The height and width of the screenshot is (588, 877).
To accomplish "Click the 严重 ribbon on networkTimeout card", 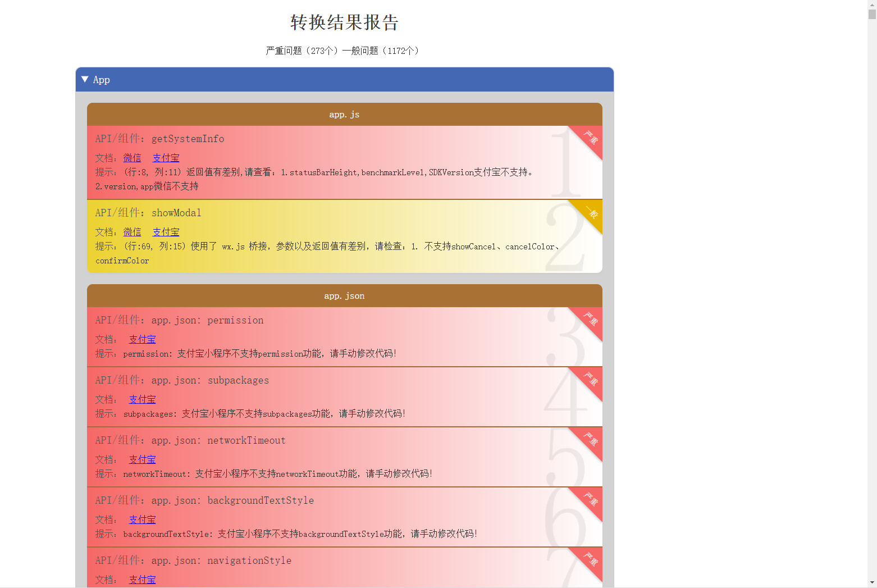I will pos(590,439).
